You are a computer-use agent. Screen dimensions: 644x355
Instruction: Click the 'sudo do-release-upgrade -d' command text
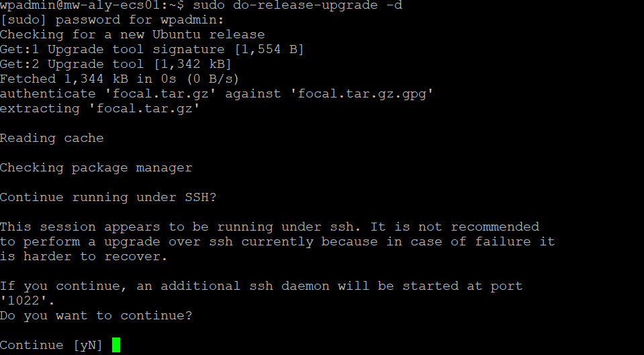point(297,5)
